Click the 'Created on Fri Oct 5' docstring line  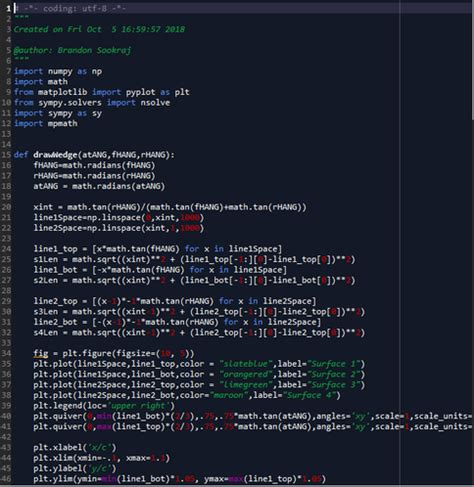pyautogui.click(x=99, y=29)
